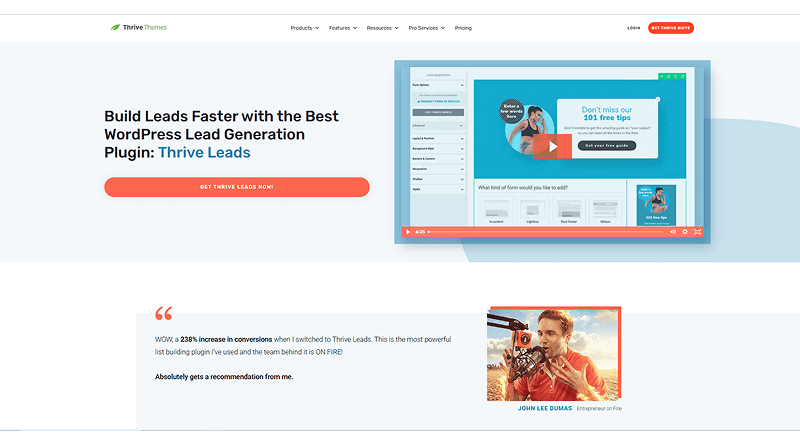Select the Lightbox form thumbnail
This screenshot has height=445, width=800.
click(x=532, y=212)
